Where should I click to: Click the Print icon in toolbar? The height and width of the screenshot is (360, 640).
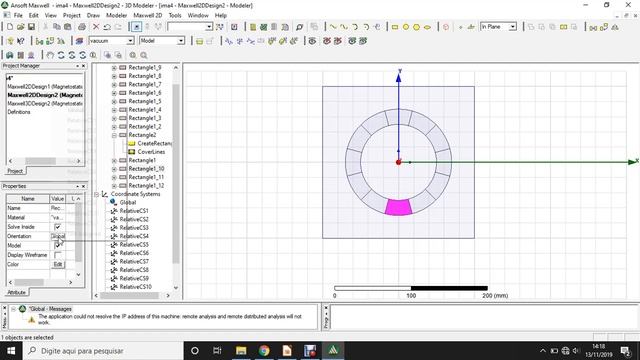point(82,27)
